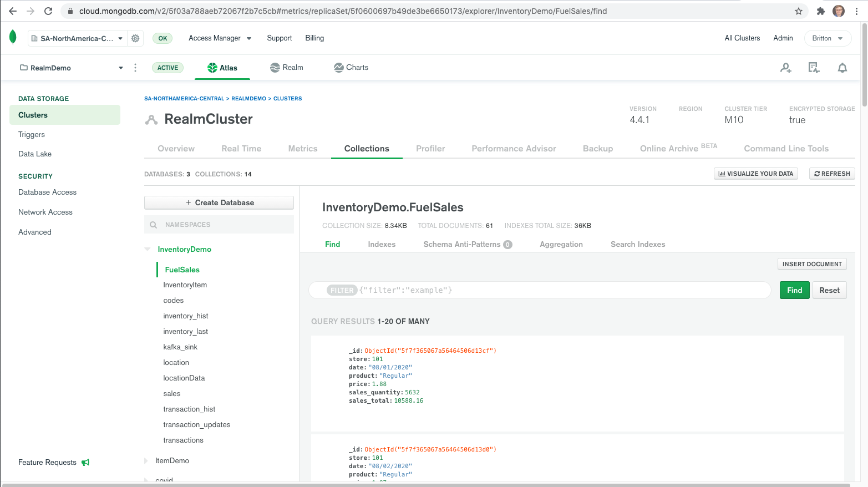Open Admin link

[783, 38]
